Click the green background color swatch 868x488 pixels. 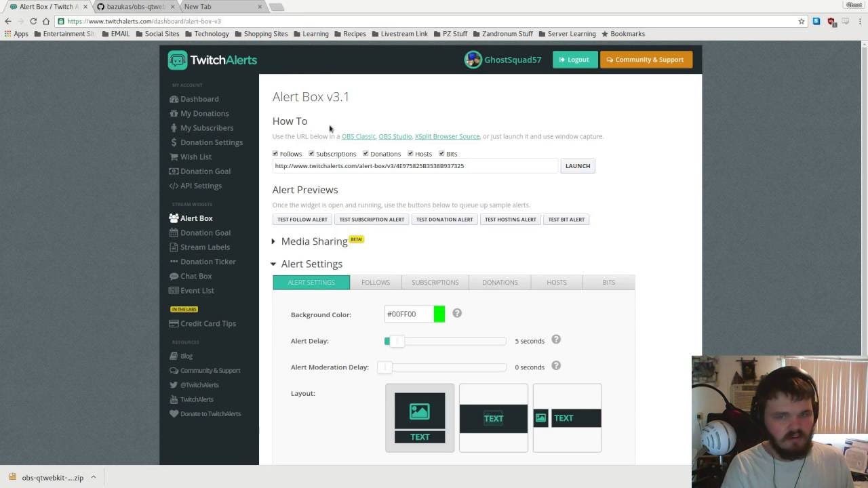click(x=439, y=314)
